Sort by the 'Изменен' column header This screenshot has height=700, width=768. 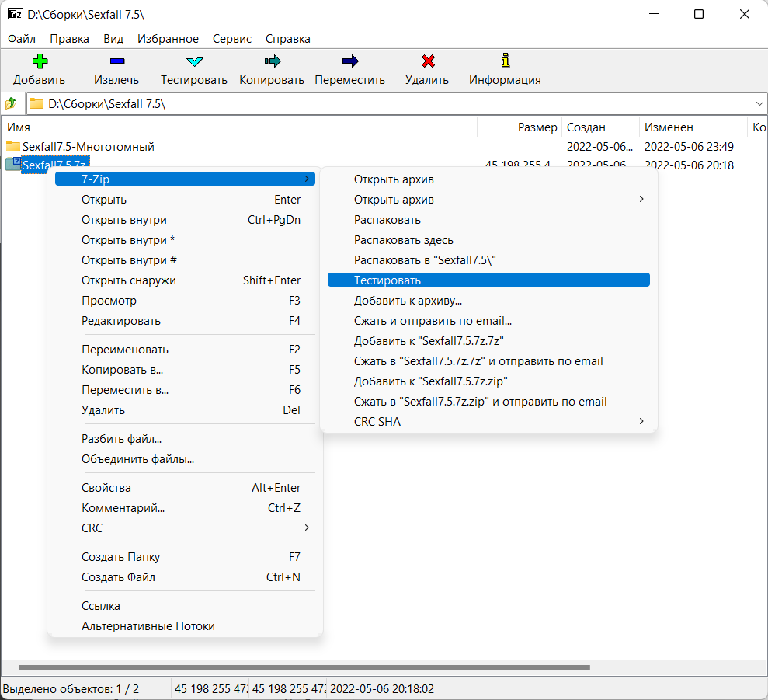tap(669, 127)
